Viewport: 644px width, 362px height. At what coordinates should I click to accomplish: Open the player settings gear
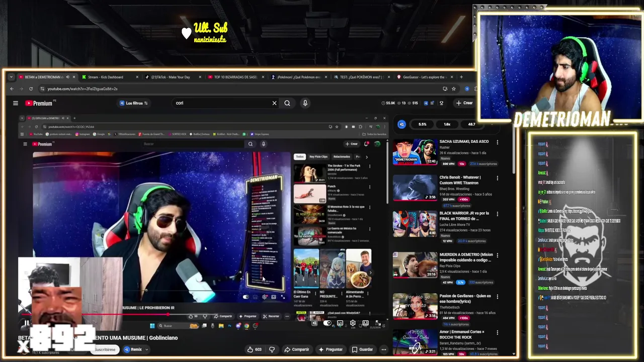pos(353,323)
